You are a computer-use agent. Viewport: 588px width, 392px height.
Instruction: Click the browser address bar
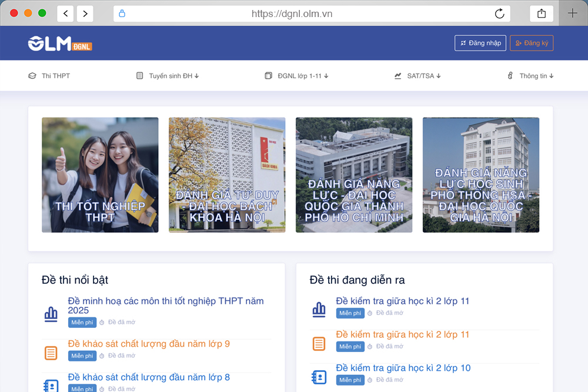294,13
